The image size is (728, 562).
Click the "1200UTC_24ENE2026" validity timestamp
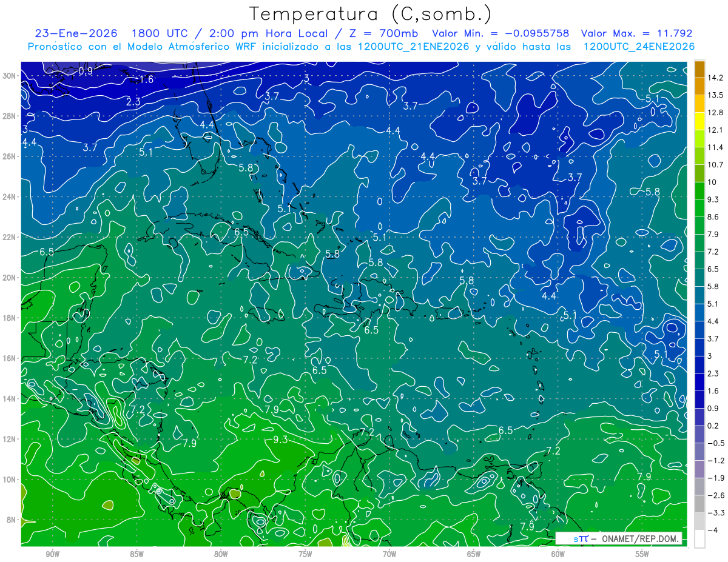[x=639, y=47]
